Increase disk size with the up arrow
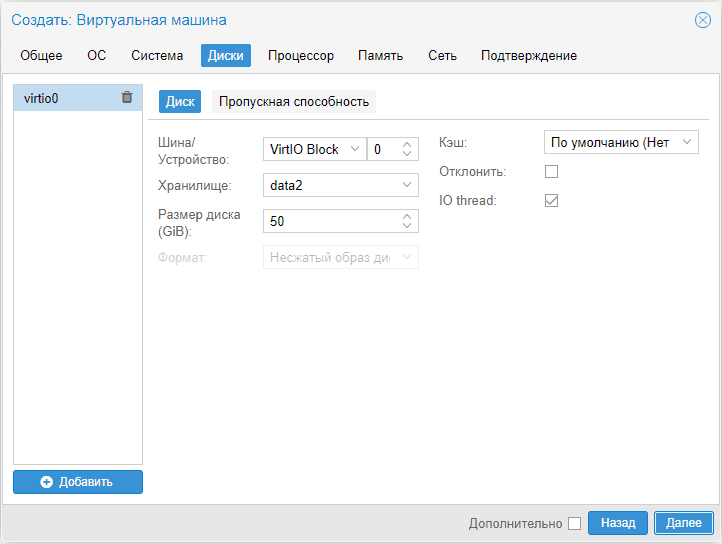This screenshot has width=722, height=544. click(407, 216)
